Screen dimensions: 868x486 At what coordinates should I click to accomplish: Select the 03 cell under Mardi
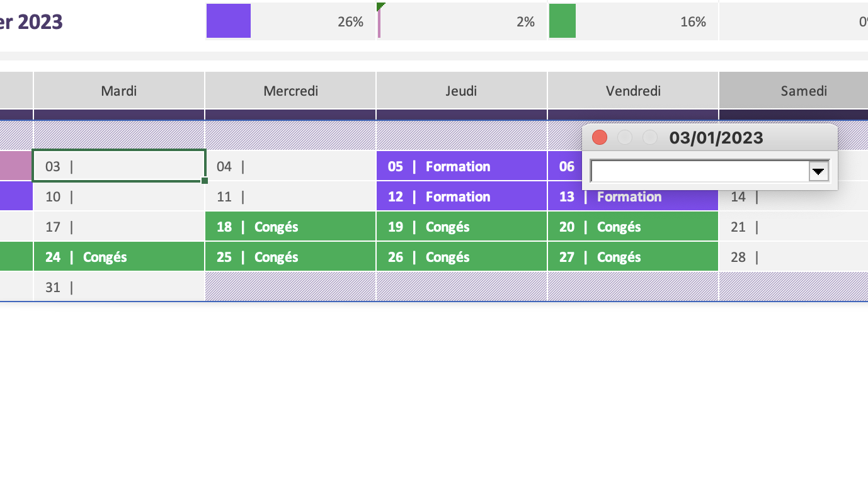[x=119, y=166]
